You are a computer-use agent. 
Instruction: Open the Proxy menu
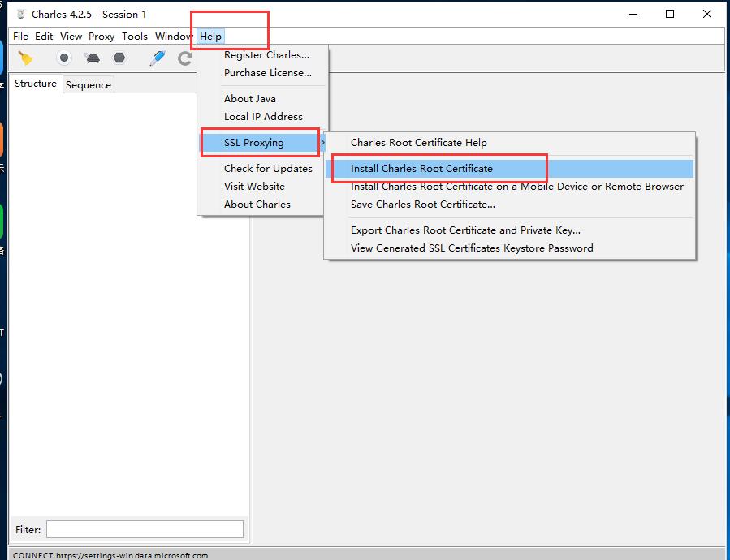(x=102, y=37)
